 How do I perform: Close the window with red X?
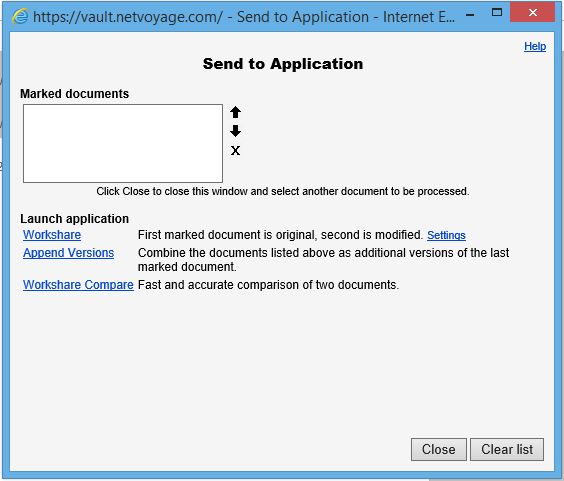click(533, 13)
